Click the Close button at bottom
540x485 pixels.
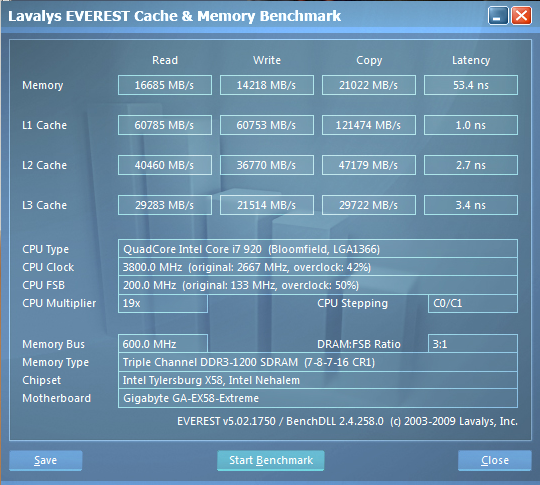point(495,460)
